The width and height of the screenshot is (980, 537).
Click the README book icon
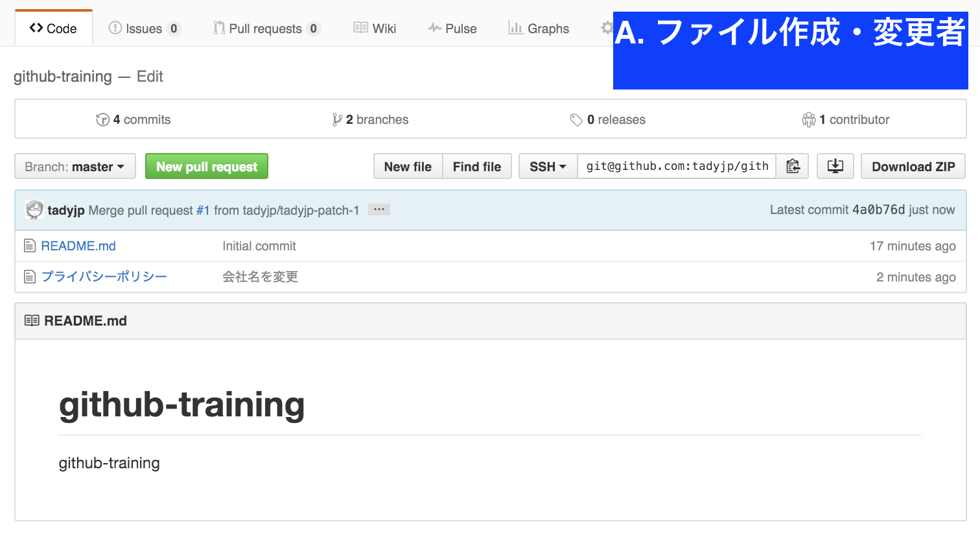pyautogui.click(x=32, y=320)
